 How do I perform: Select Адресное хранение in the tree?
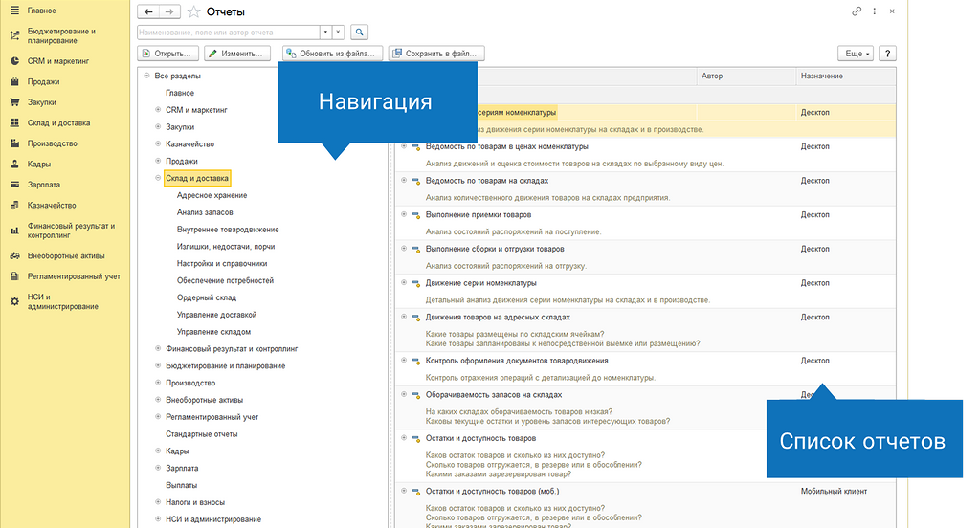coord(212,195)
